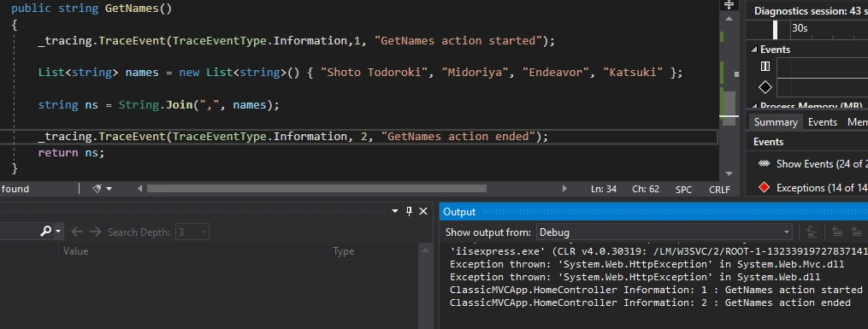Click the 'Diagnostics session' header text

(x=811, y=11)
